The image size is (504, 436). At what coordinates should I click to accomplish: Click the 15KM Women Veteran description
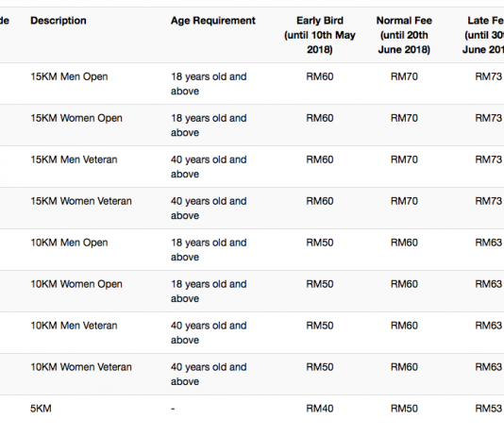point(81,201)
